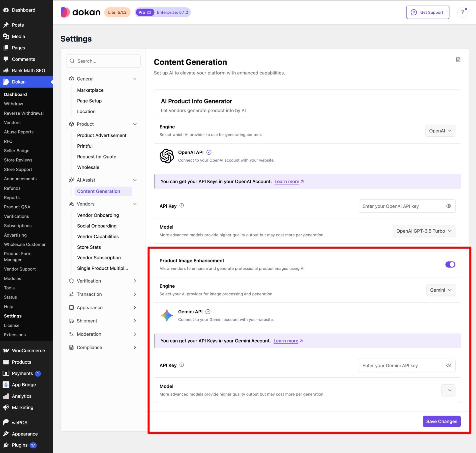
Task: Open the empty Gemini Model dropdown
Action: (x=448, y=390)
